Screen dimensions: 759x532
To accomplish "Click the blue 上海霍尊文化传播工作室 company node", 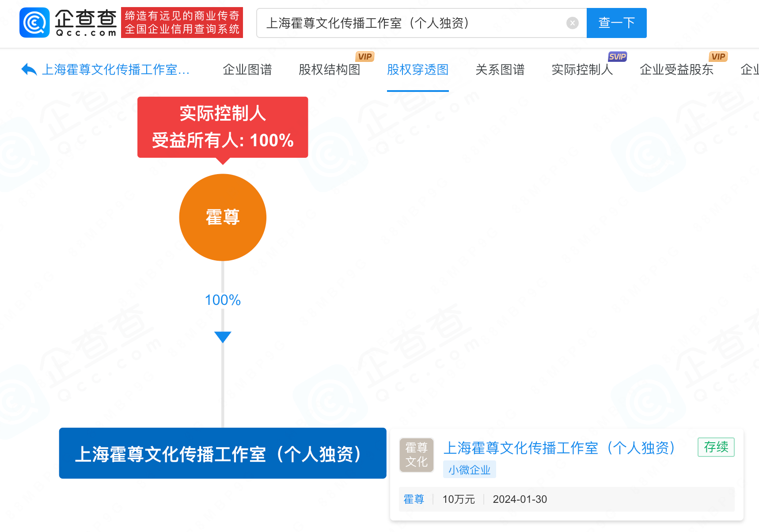I will point(223,453).
